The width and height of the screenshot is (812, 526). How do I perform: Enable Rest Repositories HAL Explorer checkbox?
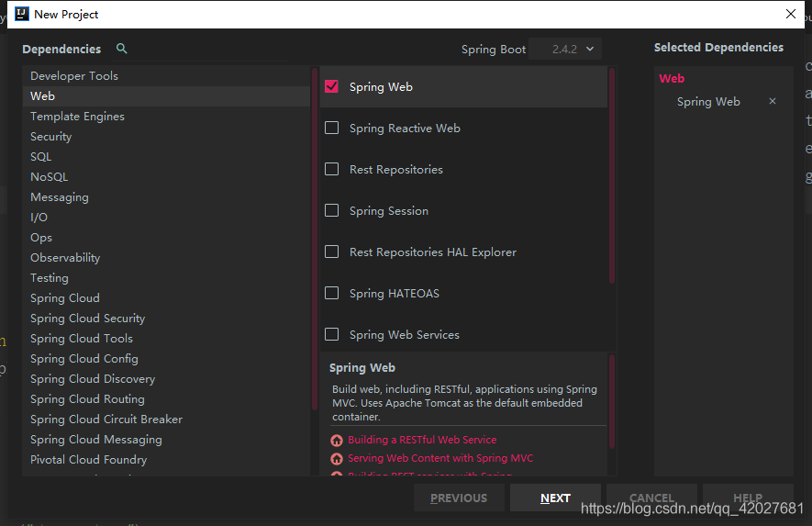click(x=331, y=252)
